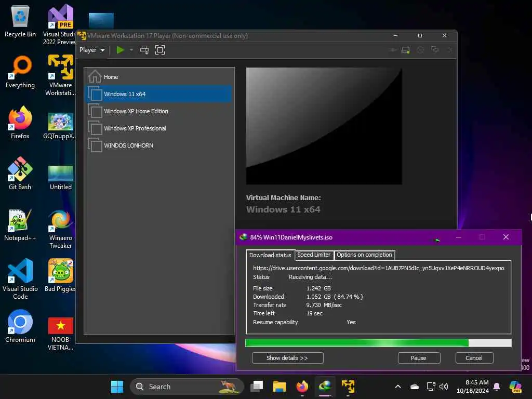Switch to the Speed Limiter tab

click(x=314, y=255)
